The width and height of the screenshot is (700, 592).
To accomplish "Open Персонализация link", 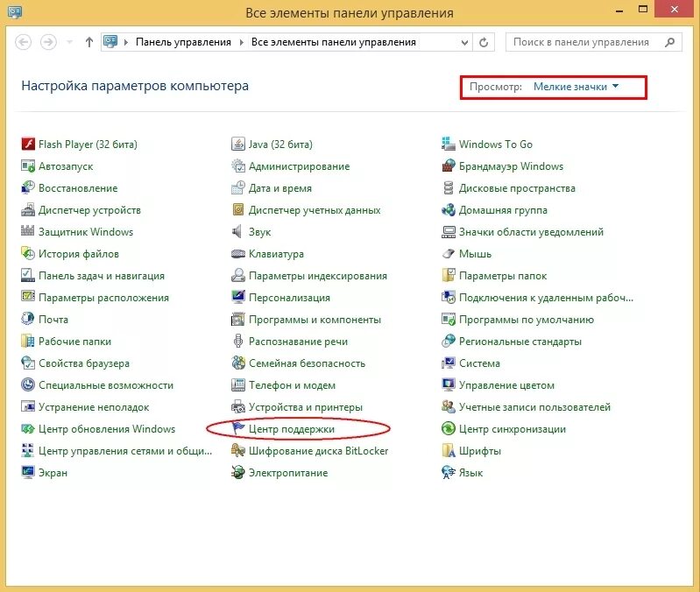I will 289,298.
